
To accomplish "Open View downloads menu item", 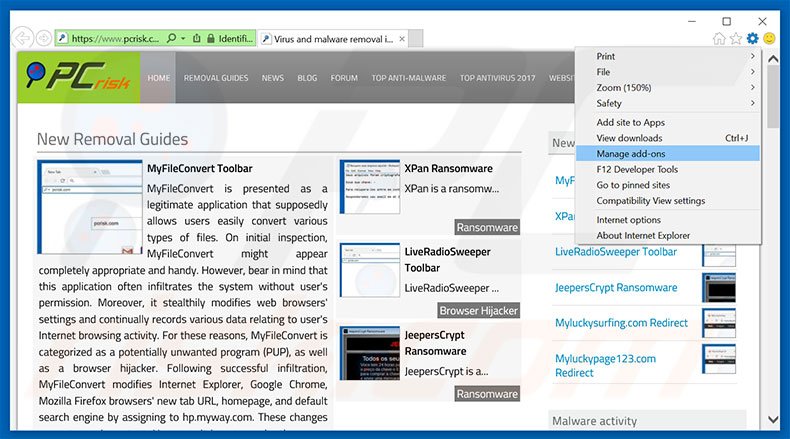I will [629, 138].
